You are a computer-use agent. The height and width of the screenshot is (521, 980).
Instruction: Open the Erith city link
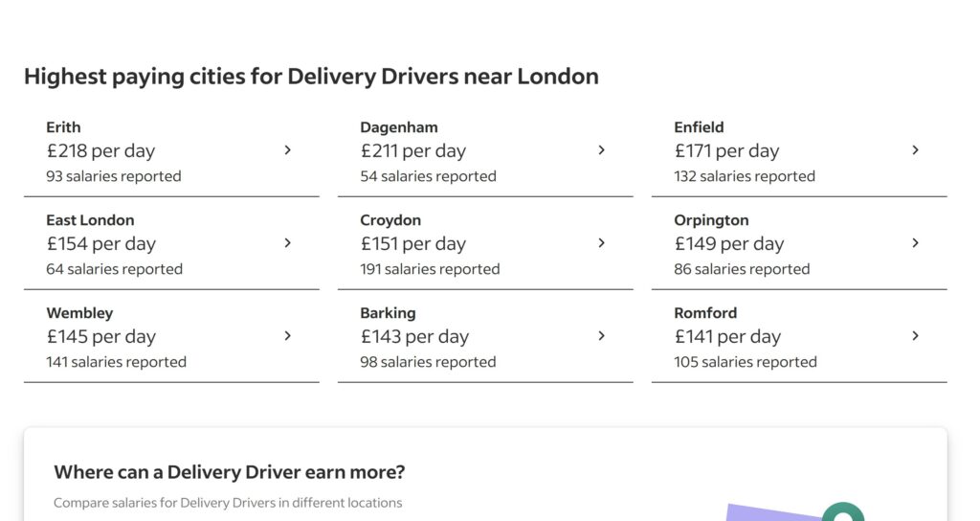click(x=63, y=127)
